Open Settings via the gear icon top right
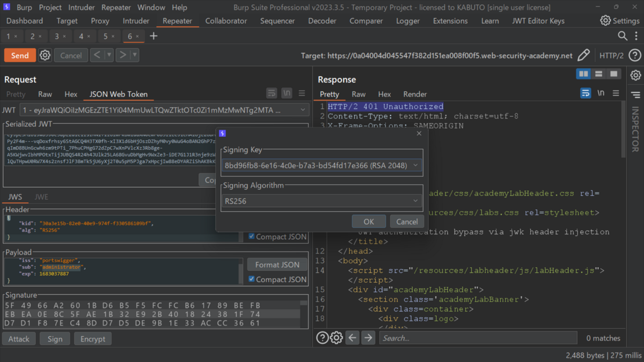The height and width of the screenshot is (362, 644). tap(605, 20)
